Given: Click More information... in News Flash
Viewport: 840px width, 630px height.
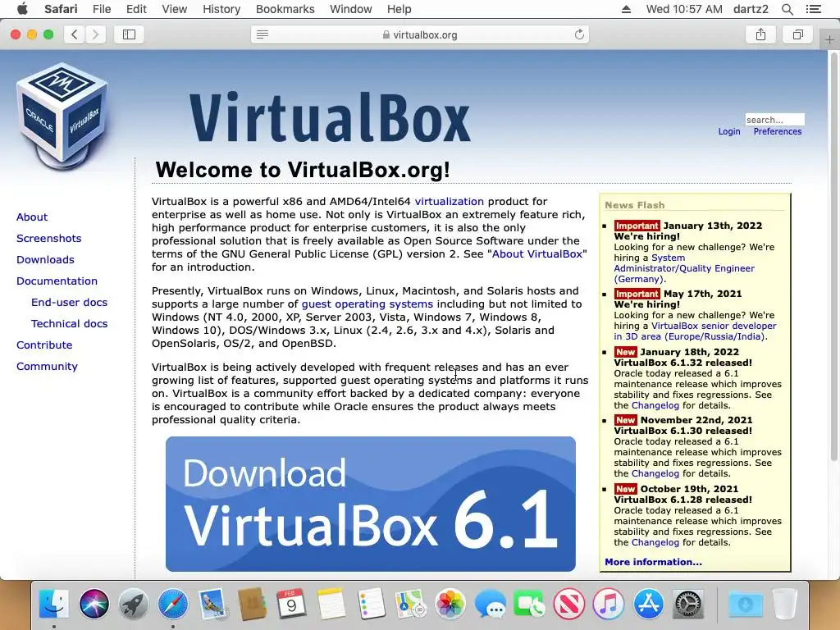Looking at the screenshot, I should (653, 562).
